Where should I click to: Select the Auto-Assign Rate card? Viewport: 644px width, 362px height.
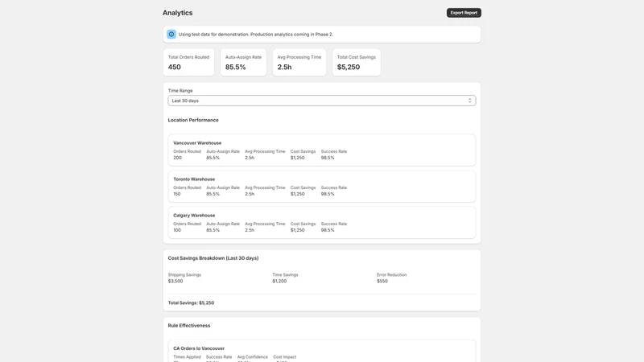click(243, 63)
